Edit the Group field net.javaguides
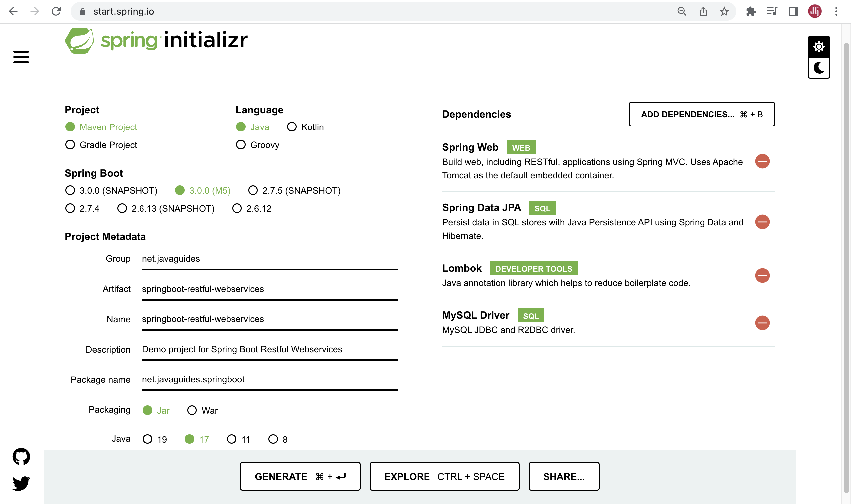Screen dimensions: 851x504 tap(270, 259)
